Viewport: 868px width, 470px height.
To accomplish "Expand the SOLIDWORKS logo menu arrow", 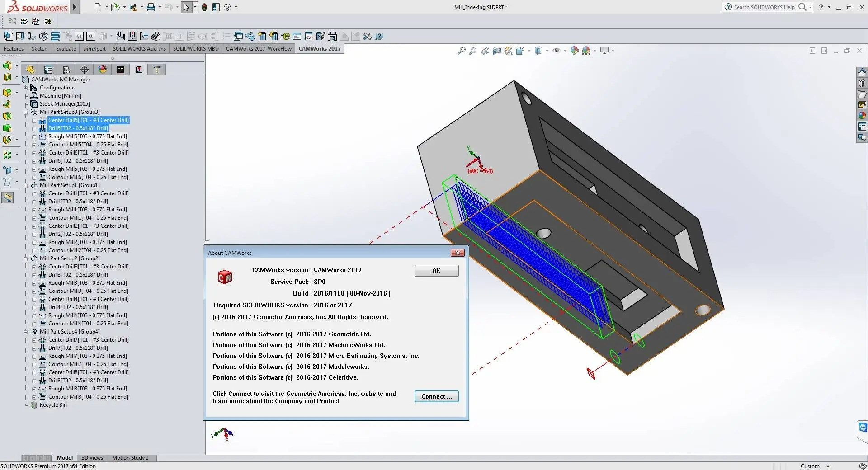I will click(x=75, y=7).
